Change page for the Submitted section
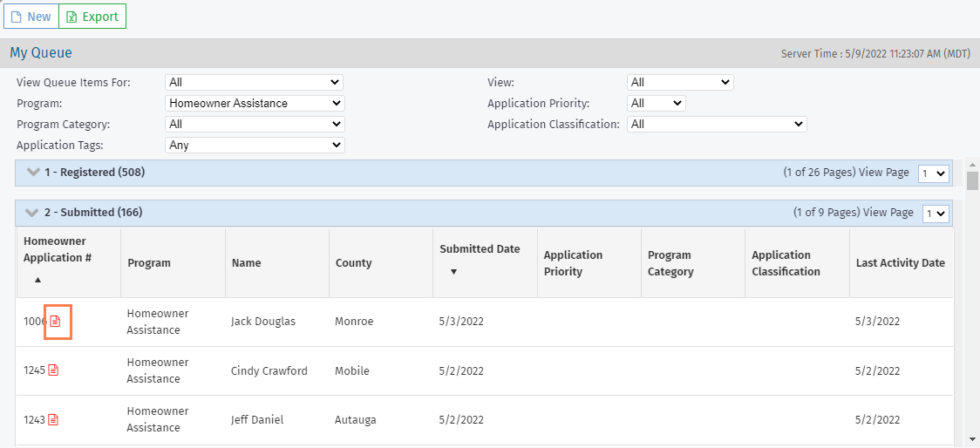The height and width of the screenshot is (448, 980). coord(936,214)
